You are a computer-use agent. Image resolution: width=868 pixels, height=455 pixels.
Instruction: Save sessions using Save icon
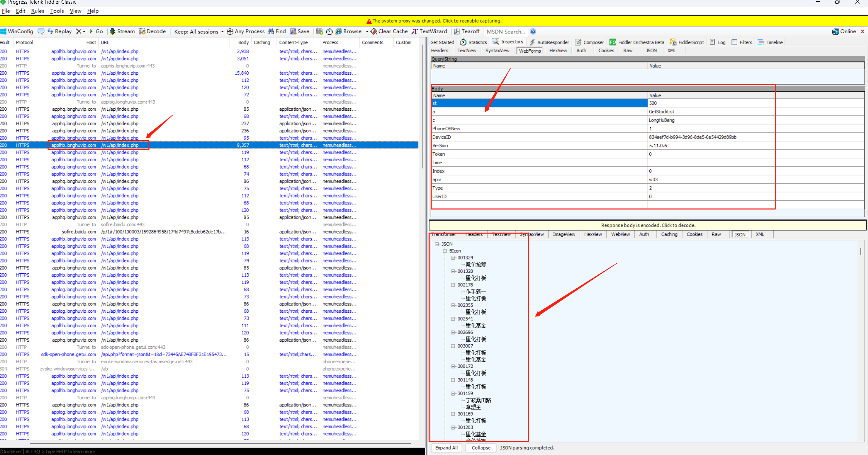pyautogui.click(x=300, y=31)
